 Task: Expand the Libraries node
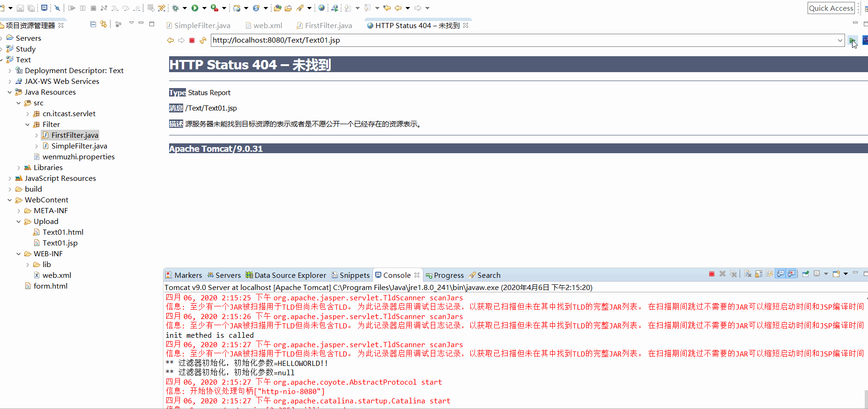coord(19,168)
